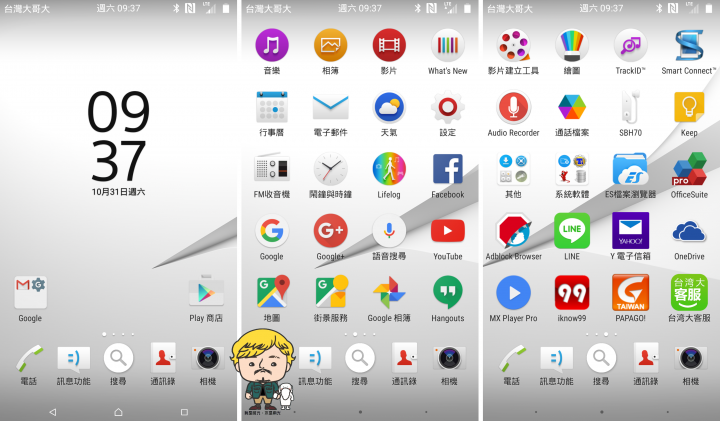Open 影片建立工具 movie creator
Image resolution: width=720 pixels, height=421 pixels.
(x=513, y=45)
